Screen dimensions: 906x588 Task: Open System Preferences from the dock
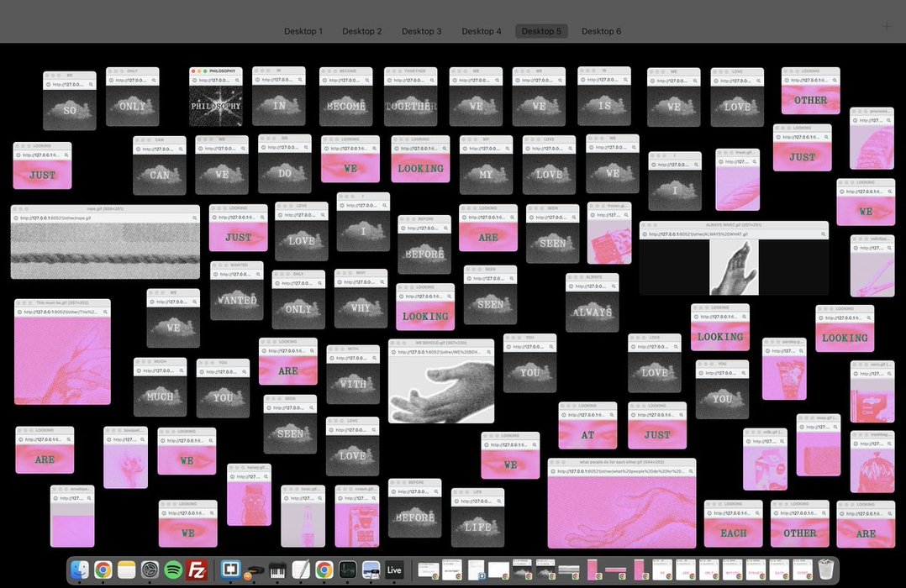(150, 570)
